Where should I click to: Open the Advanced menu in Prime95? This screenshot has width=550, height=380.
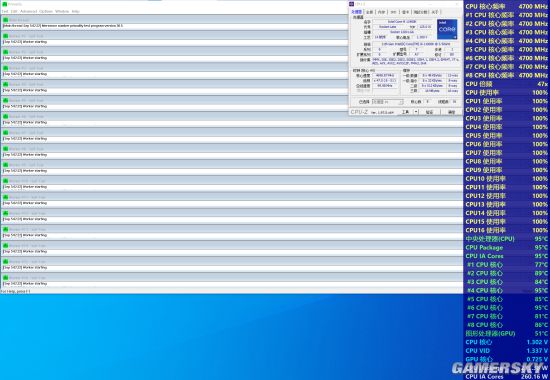[28, 12]
